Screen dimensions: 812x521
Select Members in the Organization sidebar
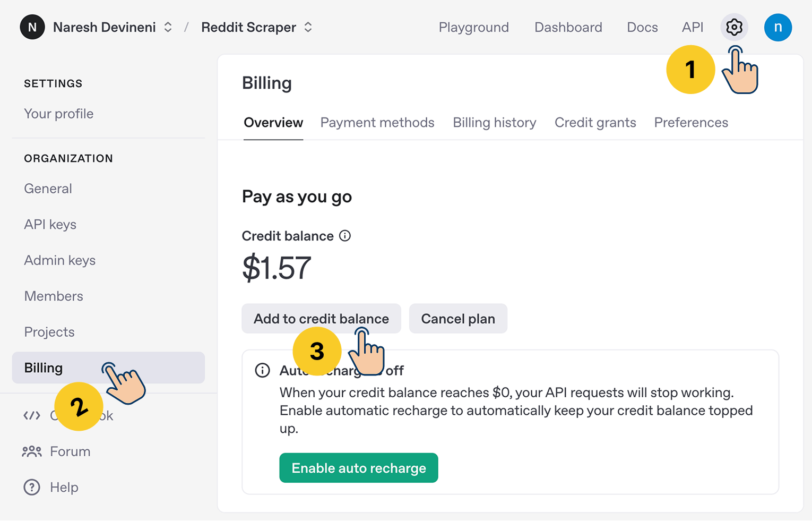coord(53,296)
